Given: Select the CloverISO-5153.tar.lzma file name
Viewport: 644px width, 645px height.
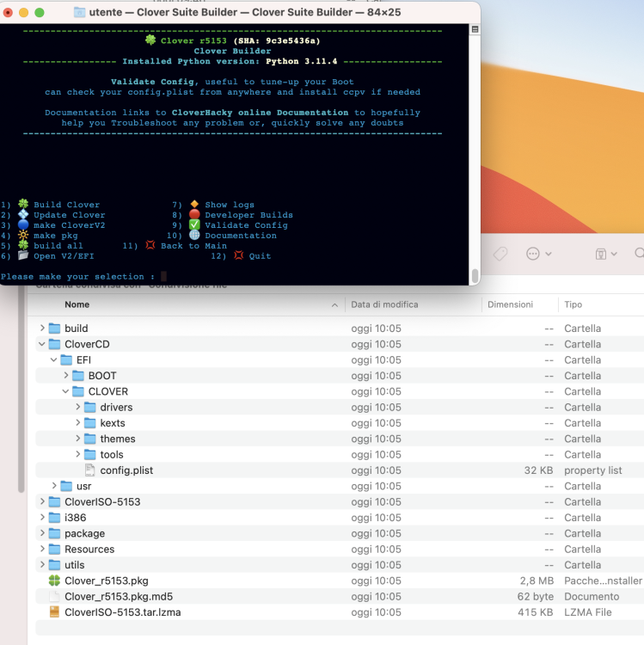Looking at the screenshot, I should click(x=123, y=612).
